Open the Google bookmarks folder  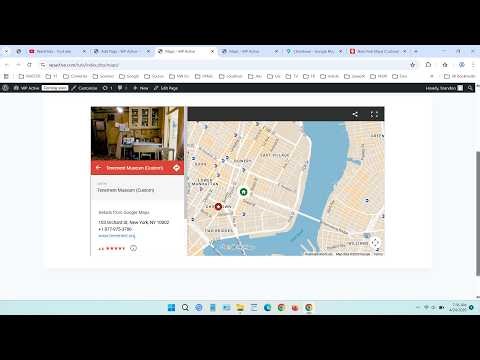coord(129,76)
